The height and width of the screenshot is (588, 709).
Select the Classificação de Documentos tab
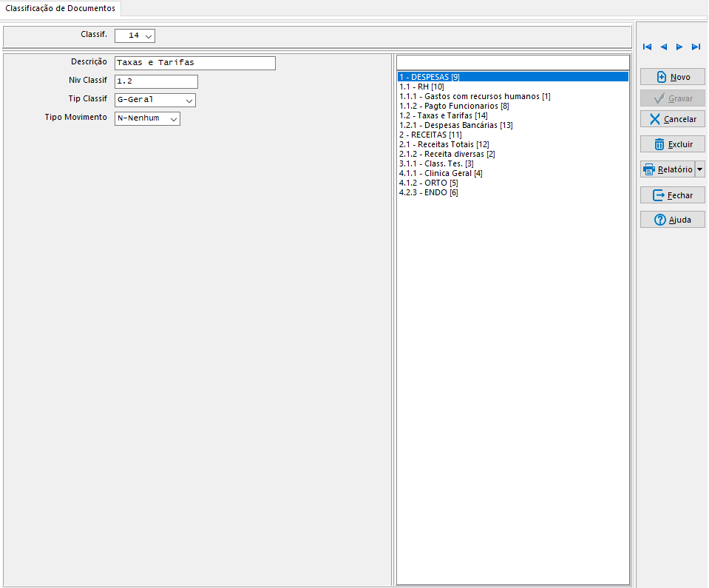61,8
